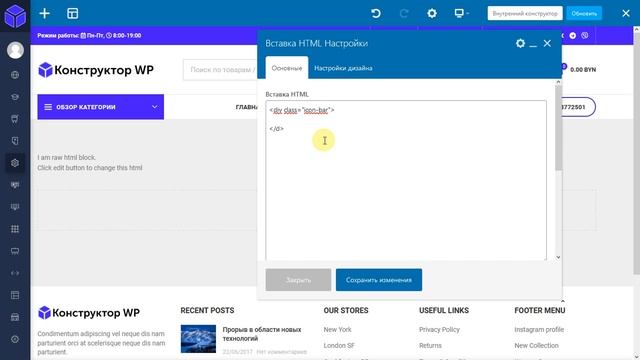Click inside the raw HTML textarea
Image resolution: width=640 pixels, height=360 pixels.
(406, 180)
